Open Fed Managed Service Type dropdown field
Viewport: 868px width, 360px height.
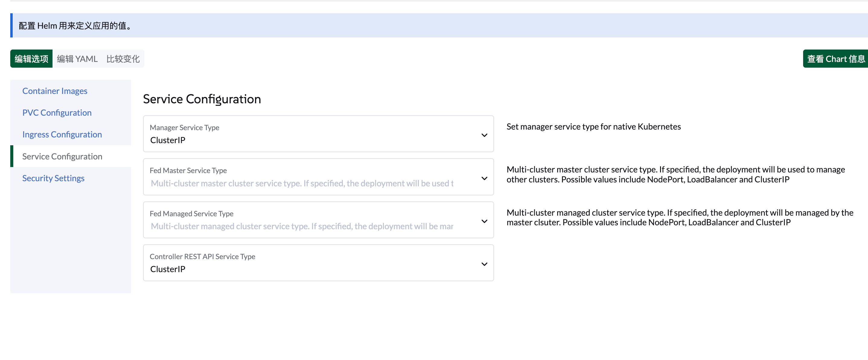click(x=303, y=220)
